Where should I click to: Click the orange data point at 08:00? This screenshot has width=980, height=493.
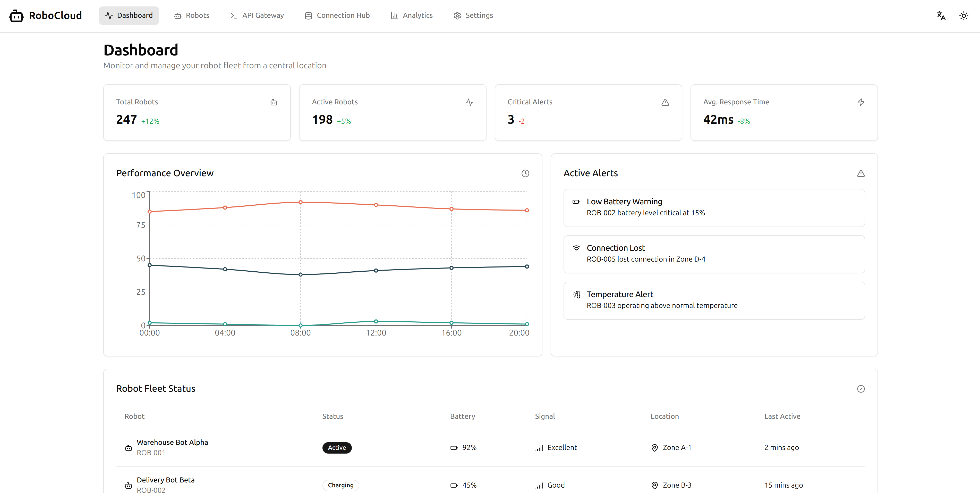pyautogui.click(x=300, y=202)
